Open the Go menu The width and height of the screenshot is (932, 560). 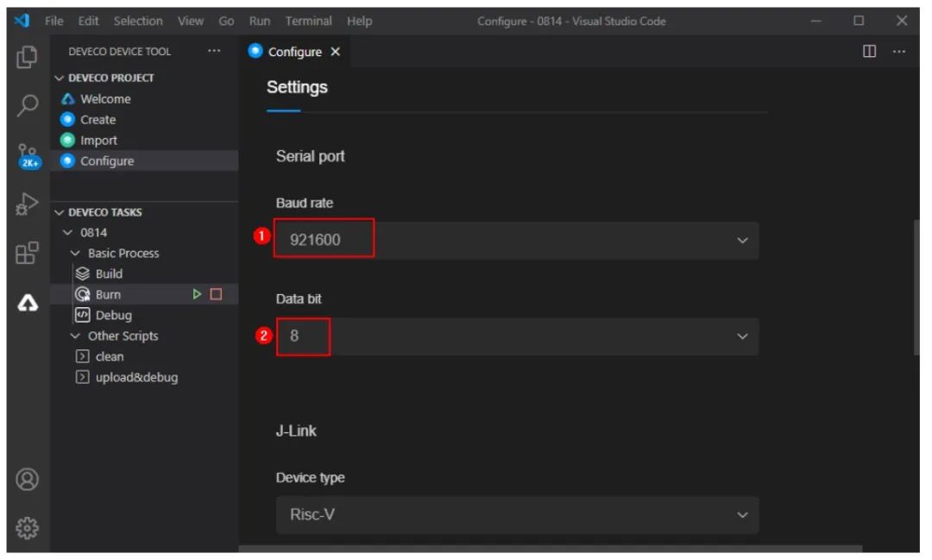[x=226, y=21]
